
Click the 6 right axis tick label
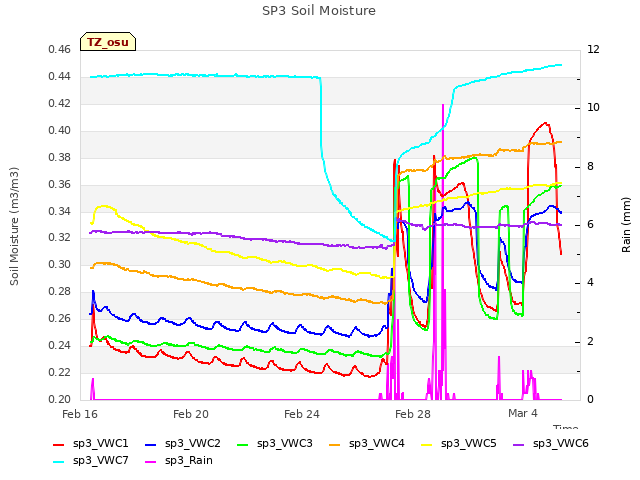[590, 225]
